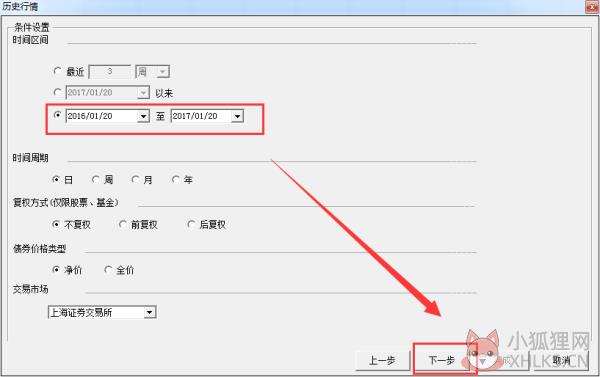Image resolution: width=600 pixels, height=377 pixels.
Task: Select the 最近 recent period radio button
Action: (57, 71)
